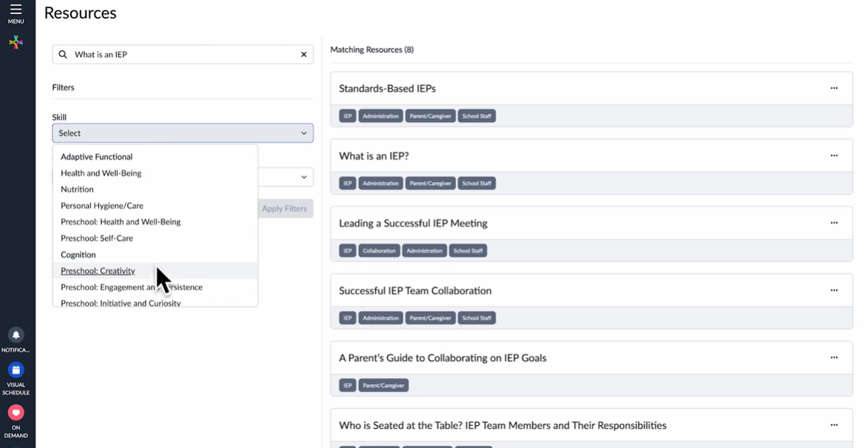Screen dimensions: 868x448
Task: Open A Parent's Guide to Collaborating resource
Action: click(443, 358)
